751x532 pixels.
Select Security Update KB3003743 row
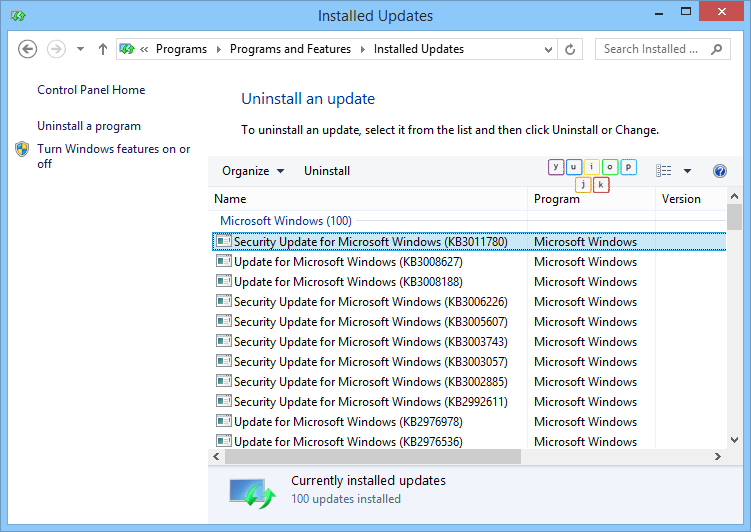[x=469, y=342]
